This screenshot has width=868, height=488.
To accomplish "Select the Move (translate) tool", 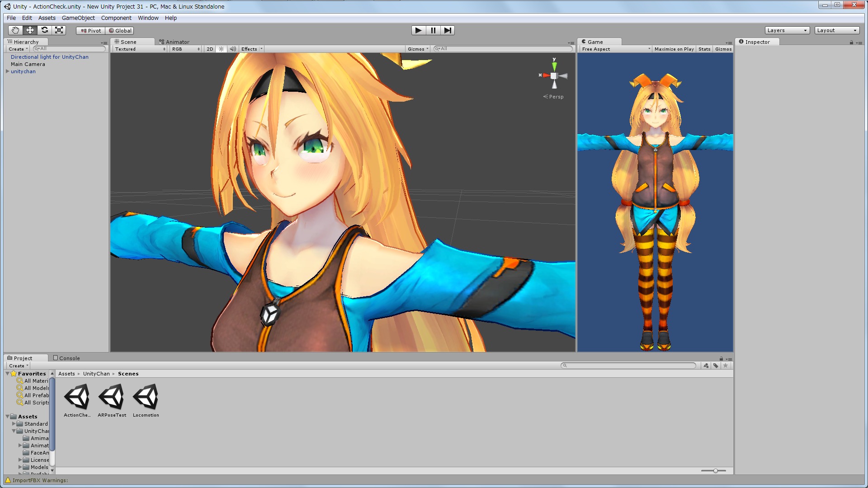I will pyautogui.click(x=30, y=30).
